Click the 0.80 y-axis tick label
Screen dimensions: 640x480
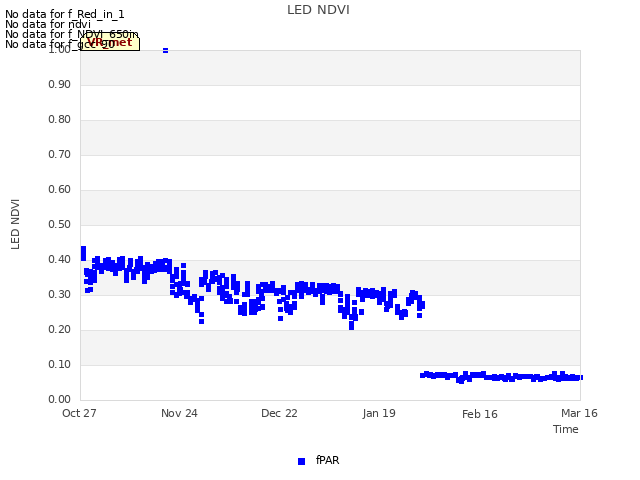click(x=60, y=120)
